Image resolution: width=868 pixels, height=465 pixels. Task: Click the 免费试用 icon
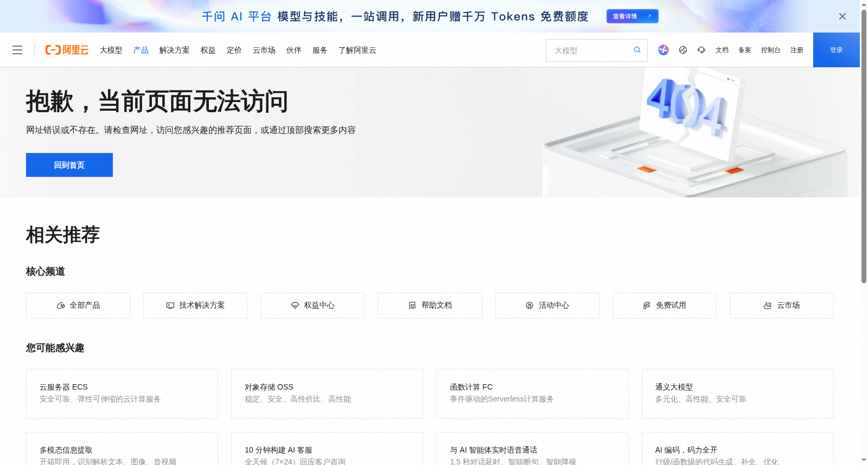[647, 305]
